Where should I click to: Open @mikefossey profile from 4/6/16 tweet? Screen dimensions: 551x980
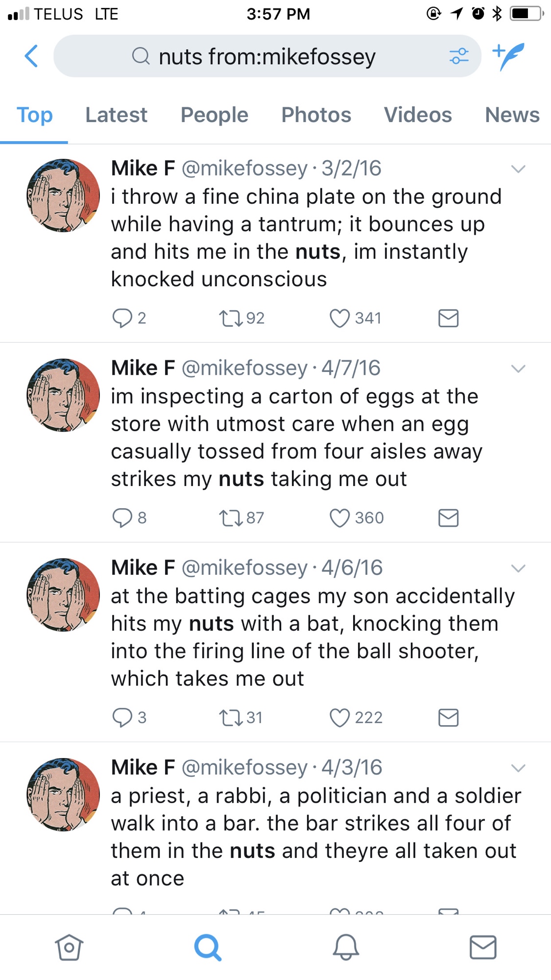tap(244, 568)
